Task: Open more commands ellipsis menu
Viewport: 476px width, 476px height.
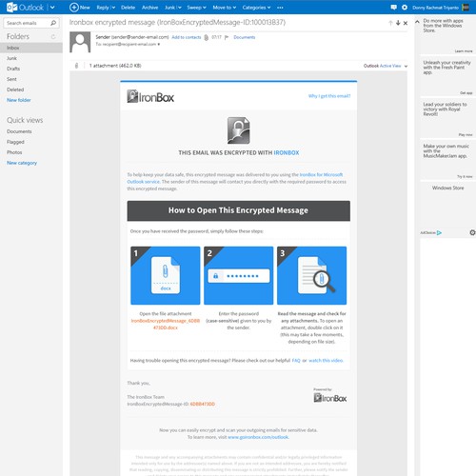Action: [x=280, y=8]
